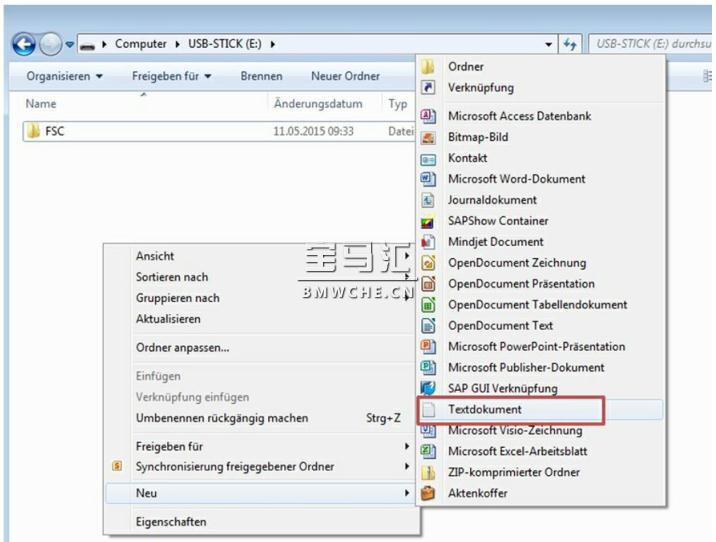Click the OpenDocument Präsentation icon
The height and width of the screenshot is (542, 716).
pyautogui.click(x=428, y=284)
